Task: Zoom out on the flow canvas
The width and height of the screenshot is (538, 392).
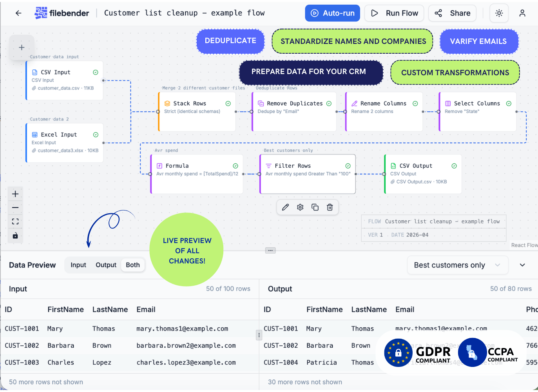Action: (x=15, y=208)
